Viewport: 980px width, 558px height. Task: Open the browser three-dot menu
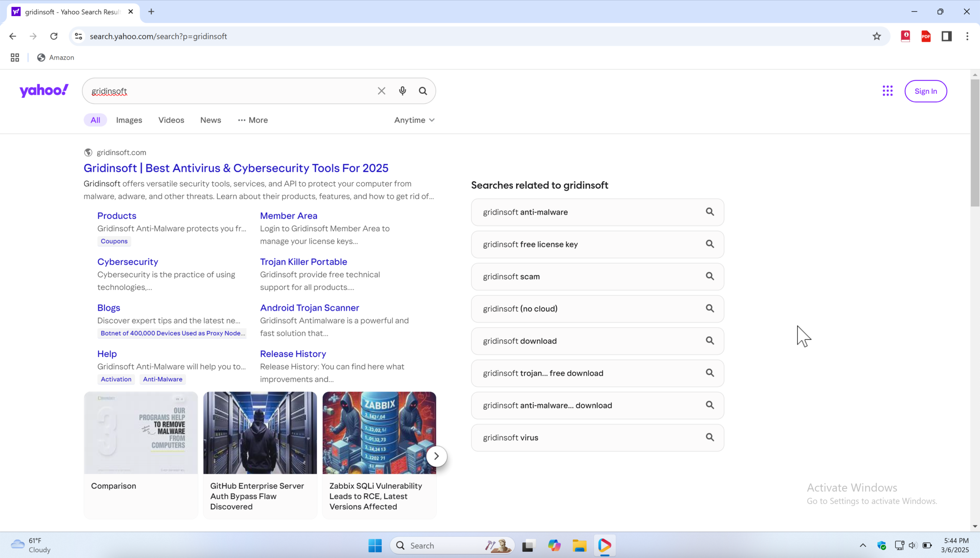point(967,36)
